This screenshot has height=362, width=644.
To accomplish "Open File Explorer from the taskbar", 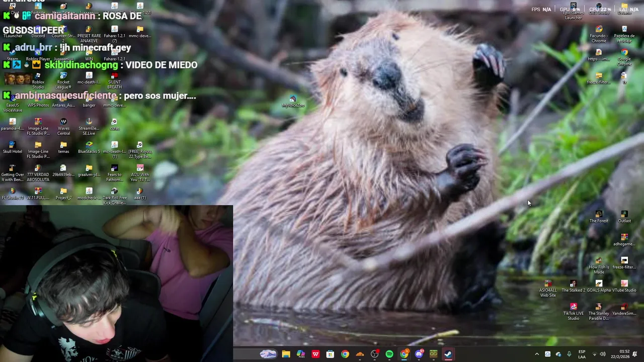I will (x=286, y=354).
